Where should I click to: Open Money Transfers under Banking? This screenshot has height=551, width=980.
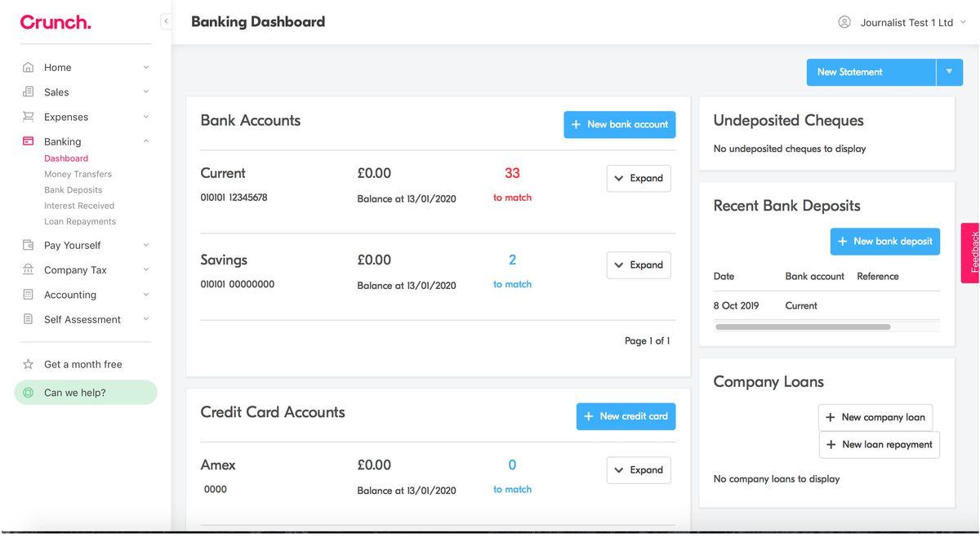(78, 174)
